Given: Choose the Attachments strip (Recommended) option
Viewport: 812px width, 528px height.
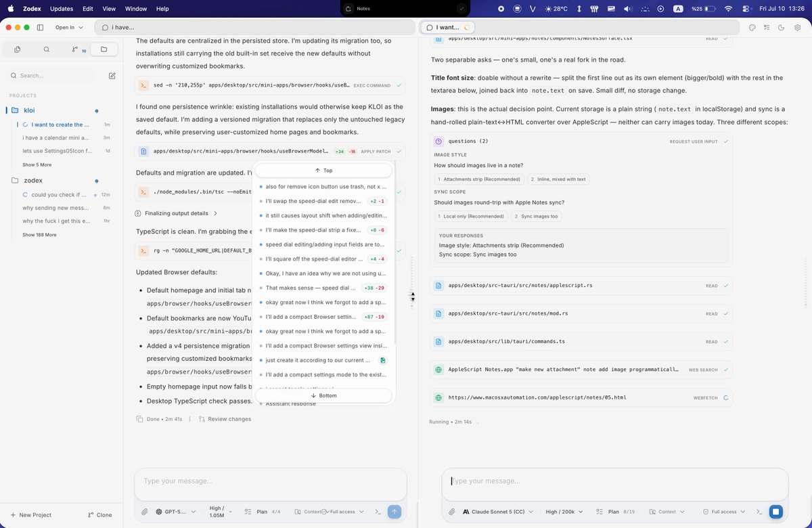Looking at the screenshot, I should (479, 179).
